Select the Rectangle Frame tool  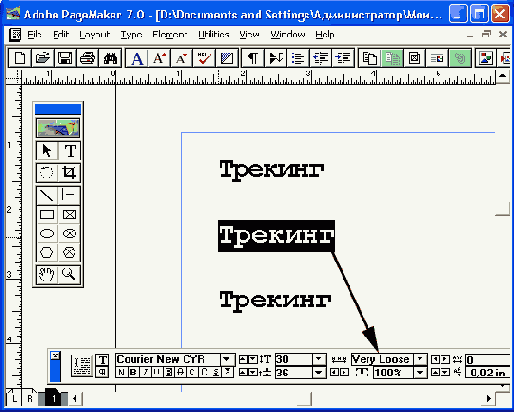pyautogui.click(x=70, y=214)
